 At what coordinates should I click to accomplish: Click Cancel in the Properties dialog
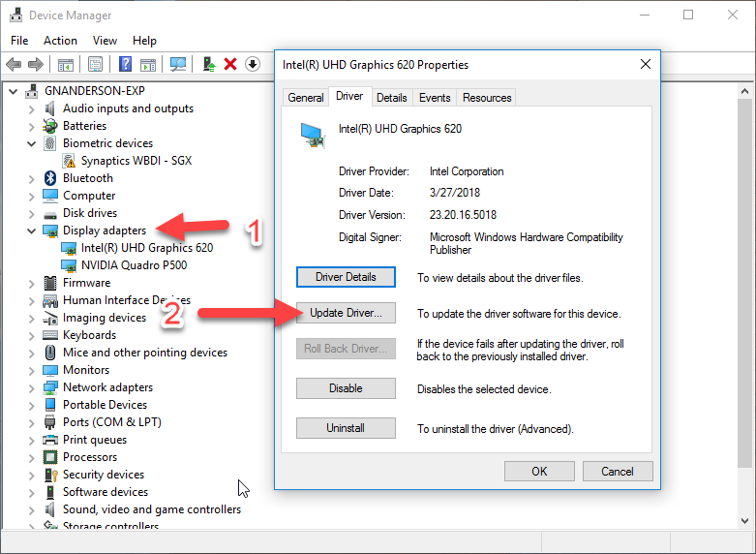coord(618,471)
